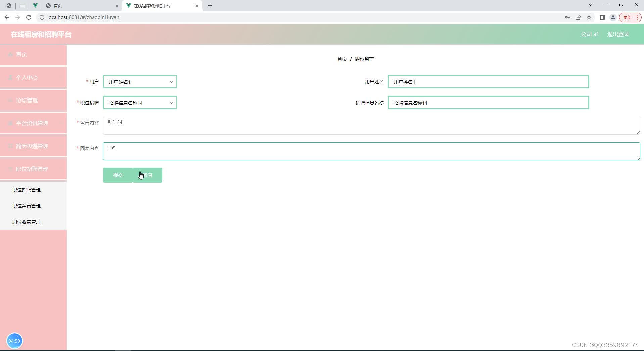Open a new tab with the plus icon
The width and height of the screenshot is (644, 351).
(210, 6)
